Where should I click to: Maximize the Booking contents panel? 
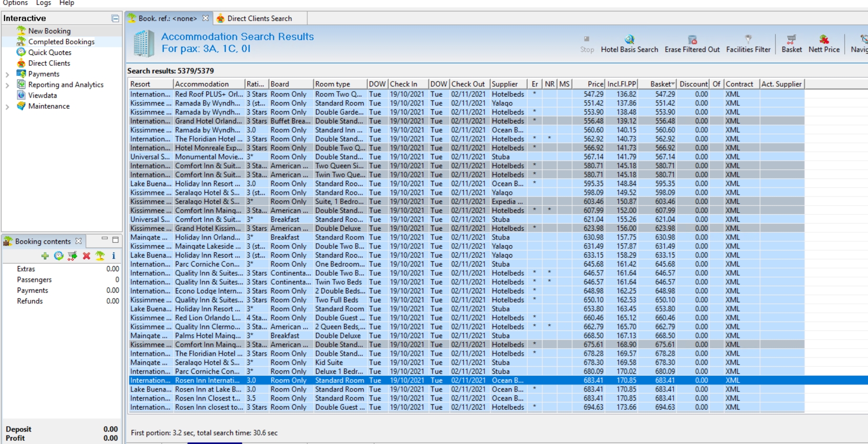coord(115,240)
